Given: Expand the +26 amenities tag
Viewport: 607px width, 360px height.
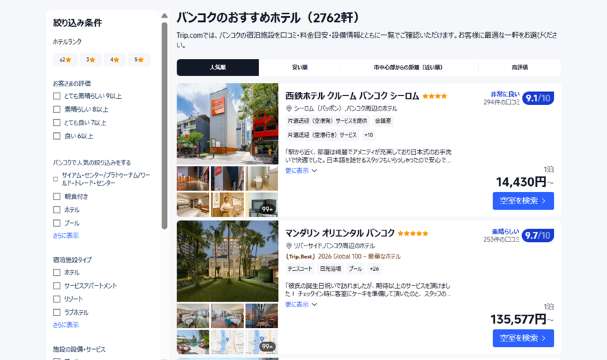Looking at the screenshot, I should tap(374, 269).
